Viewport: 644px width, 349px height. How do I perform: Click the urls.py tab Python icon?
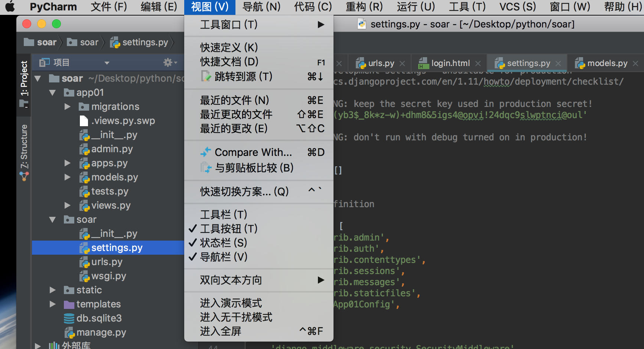(361, 63)
